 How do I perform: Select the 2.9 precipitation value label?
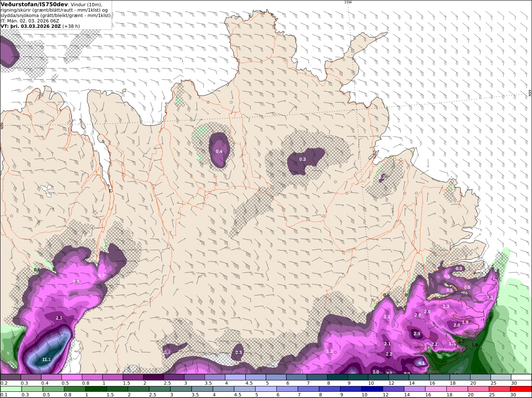click(417, 334)
